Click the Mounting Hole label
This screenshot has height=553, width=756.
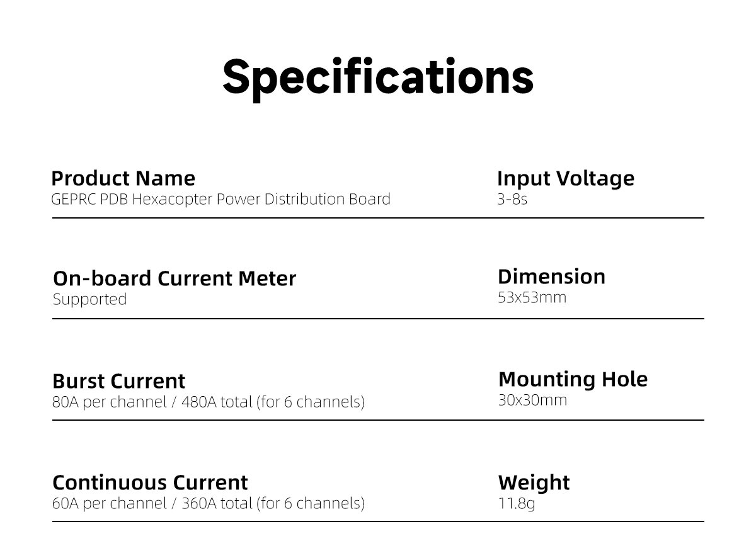pos(572,379)
